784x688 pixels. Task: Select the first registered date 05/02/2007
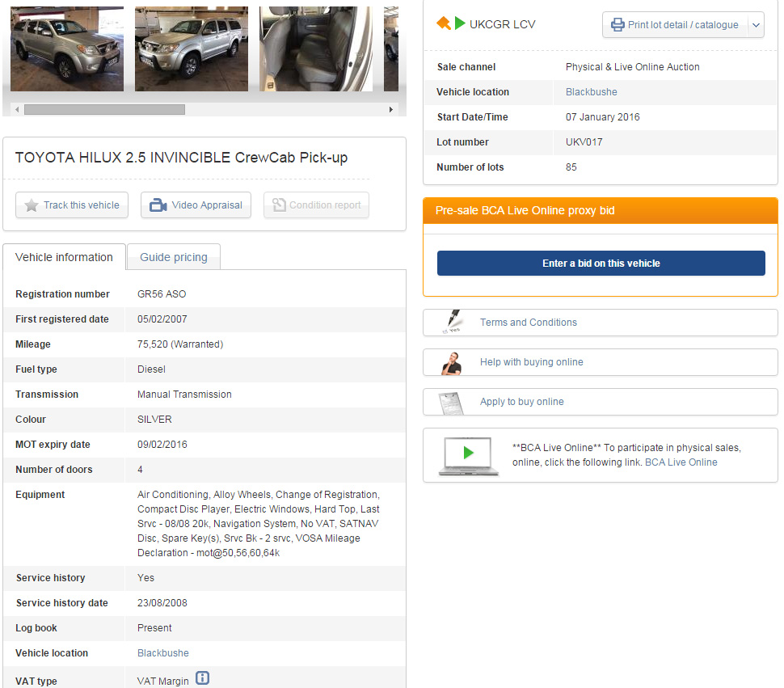(x=162, y=319)
